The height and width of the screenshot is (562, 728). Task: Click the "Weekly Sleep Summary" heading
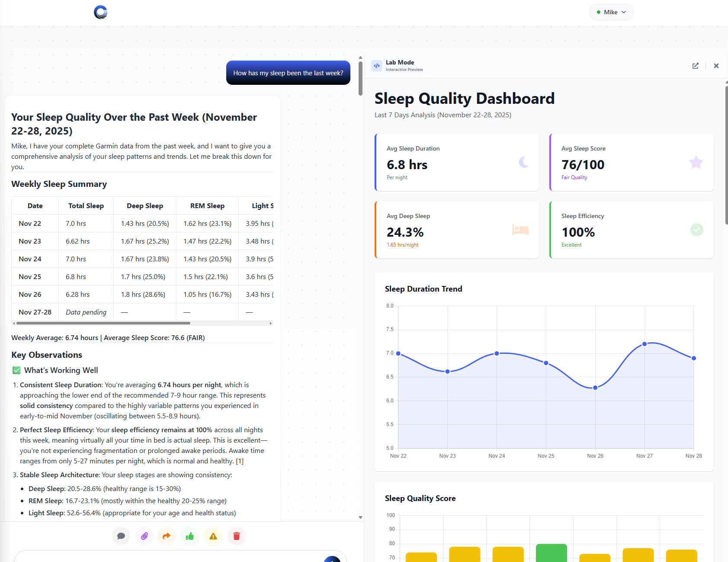[59, 184]
